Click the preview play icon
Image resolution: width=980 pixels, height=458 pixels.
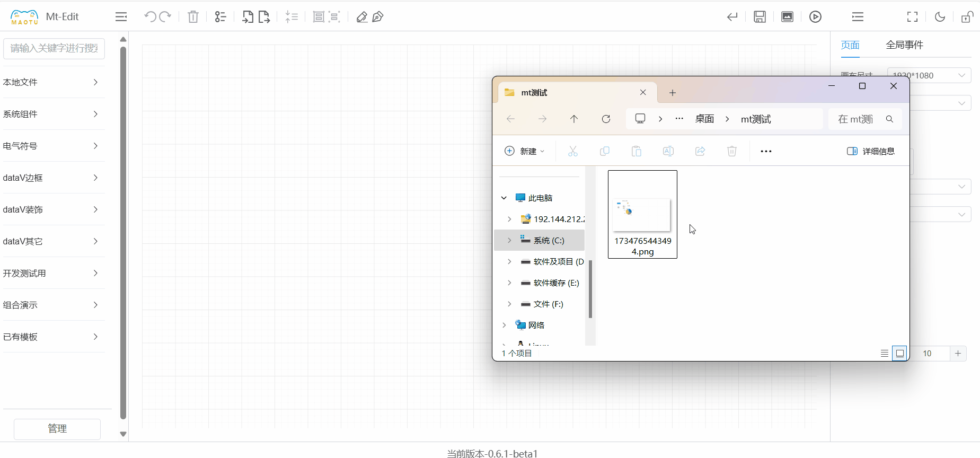pyautogui.click(x=815, y=17)
